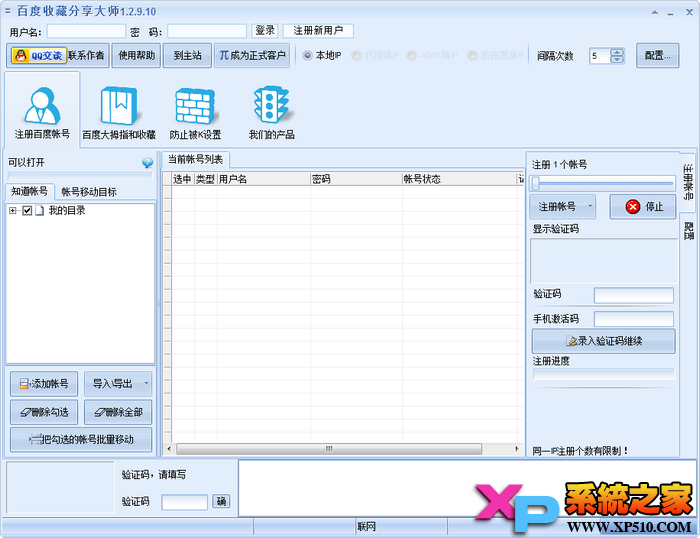Click the QQ交谈 penguin button
This screenshot has height=538, width=700.
39,55
